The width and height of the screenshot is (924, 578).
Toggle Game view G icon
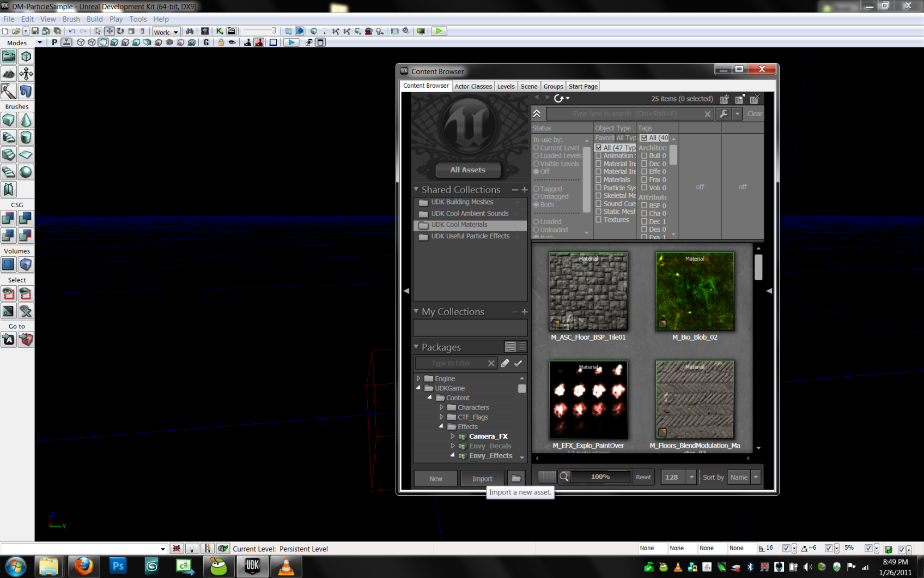click(206, 42)
